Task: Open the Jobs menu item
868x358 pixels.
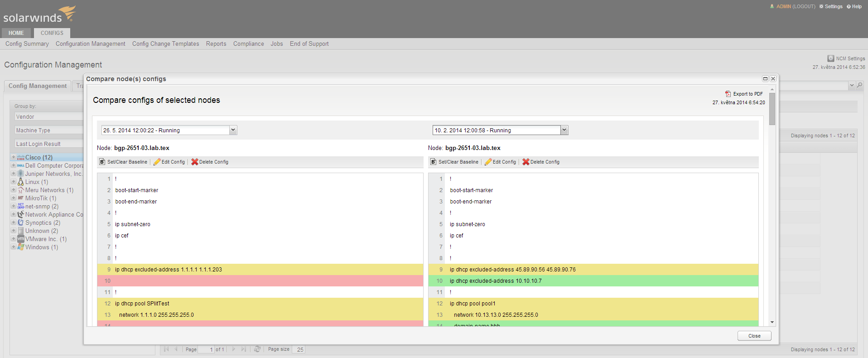Action: pyautogui.click(x=277, y=44)
